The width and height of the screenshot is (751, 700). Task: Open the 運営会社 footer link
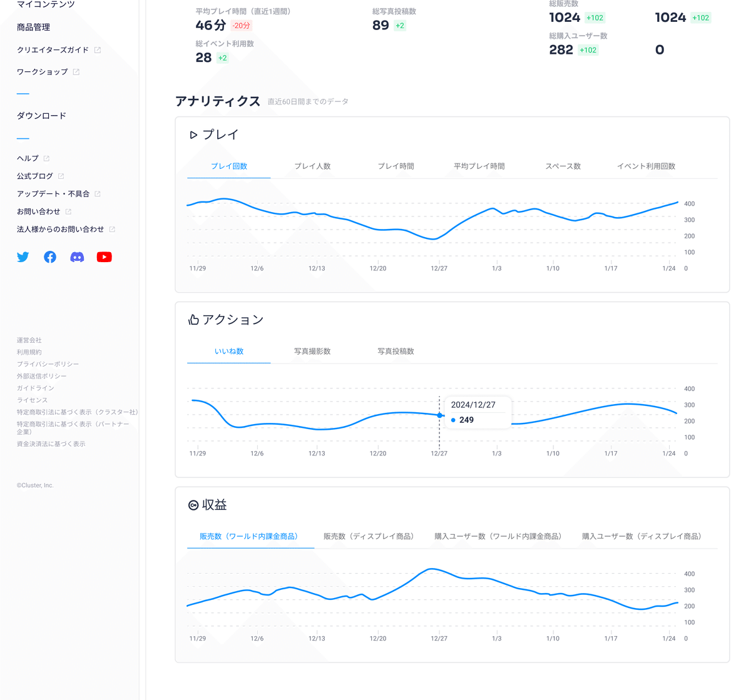tap(29, 340)
